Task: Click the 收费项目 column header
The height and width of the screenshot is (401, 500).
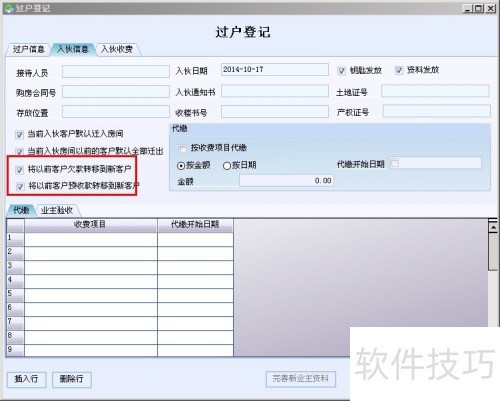Action: point(90,225)
